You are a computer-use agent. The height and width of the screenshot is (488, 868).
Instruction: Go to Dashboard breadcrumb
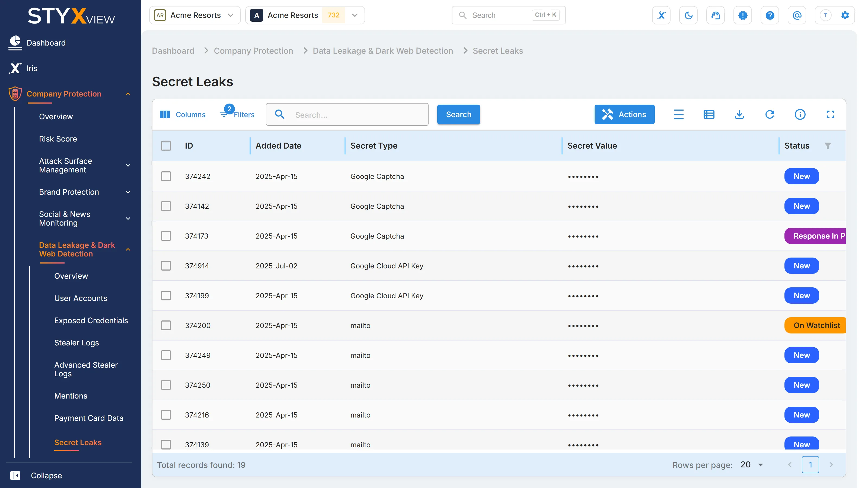(x=173, y=51)
